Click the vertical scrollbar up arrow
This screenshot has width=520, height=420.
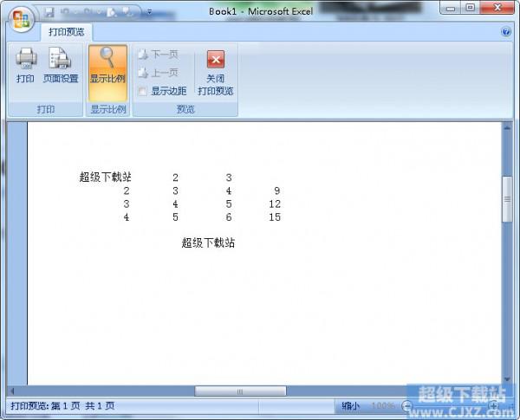point(508,127)
